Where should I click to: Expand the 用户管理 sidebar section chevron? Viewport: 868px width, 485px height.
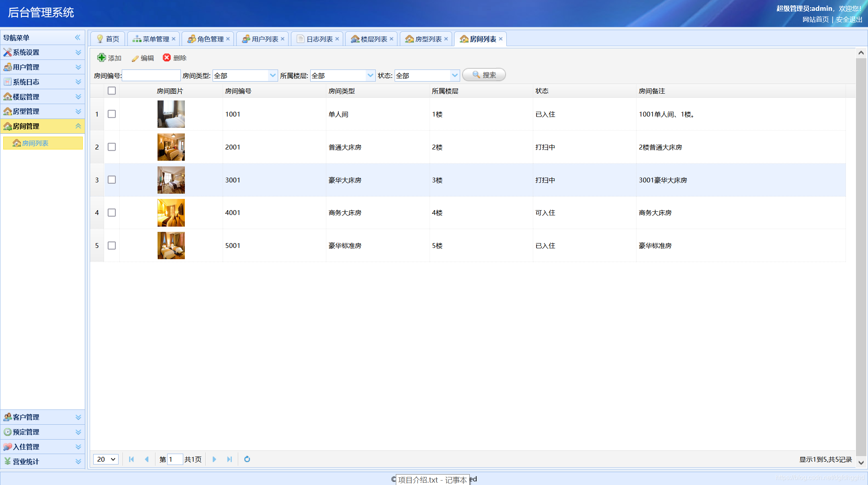tap(78, 67)
